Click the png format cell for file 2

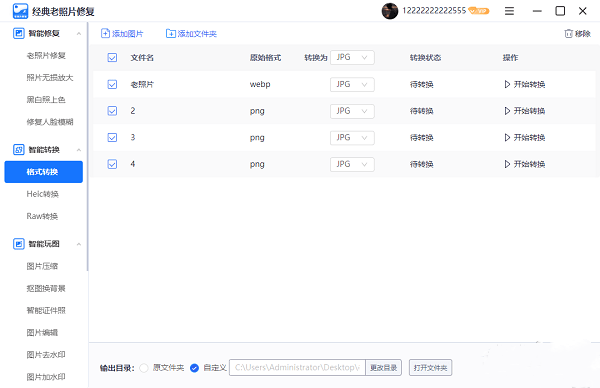pos(257,111)
